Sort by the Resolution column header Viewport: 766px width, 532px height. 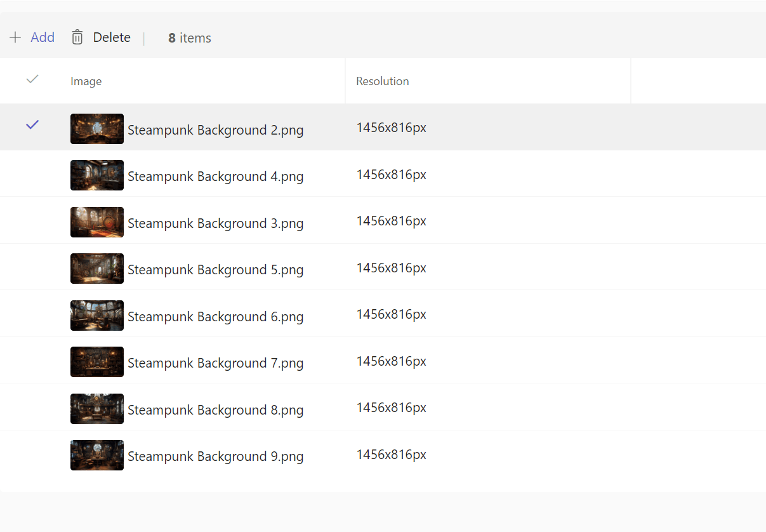pyautogui.click(x=383, y=81)
